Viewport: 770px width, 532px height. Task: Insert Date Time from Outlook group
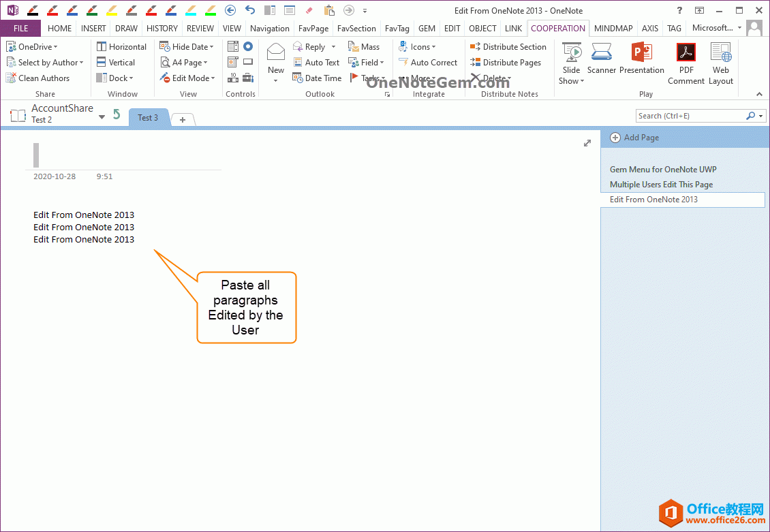[x=317, y=78]
